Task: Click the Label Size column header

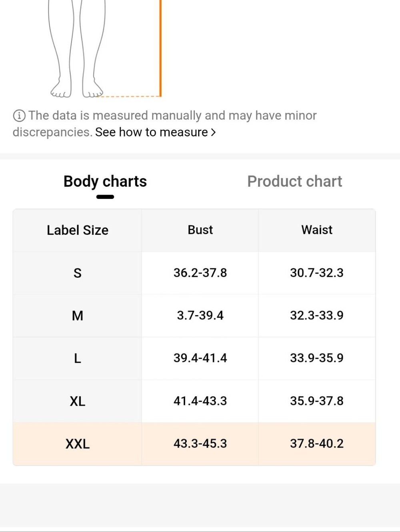Action: [x=78, y=230]
